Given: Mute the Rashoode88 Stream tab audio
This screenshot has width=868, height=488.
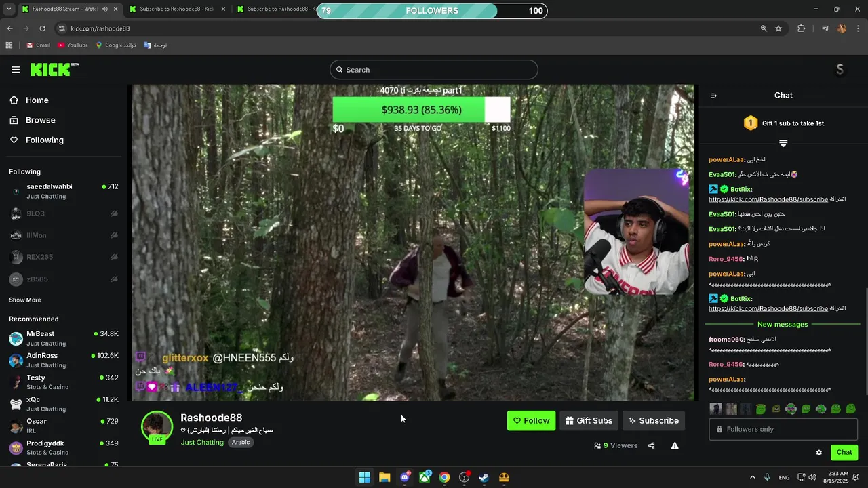Looking at the screenshot, I should (x=104, y=9).
